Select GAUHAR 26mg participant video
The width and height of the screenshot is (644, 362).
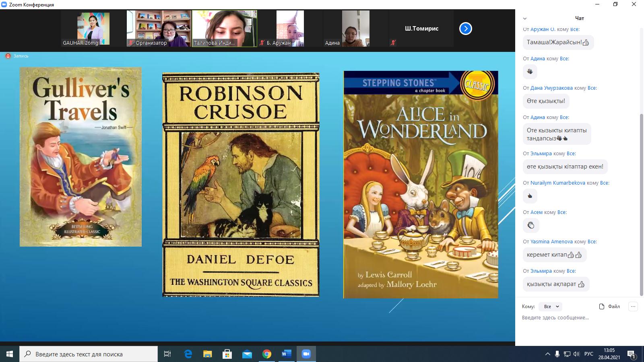pos(93,29)
